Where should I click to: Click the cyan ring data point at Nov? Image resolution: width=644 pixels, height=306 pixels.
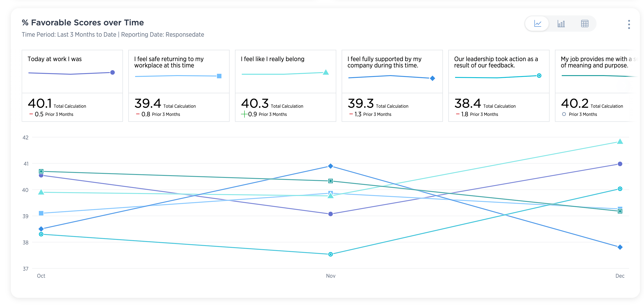331,254
